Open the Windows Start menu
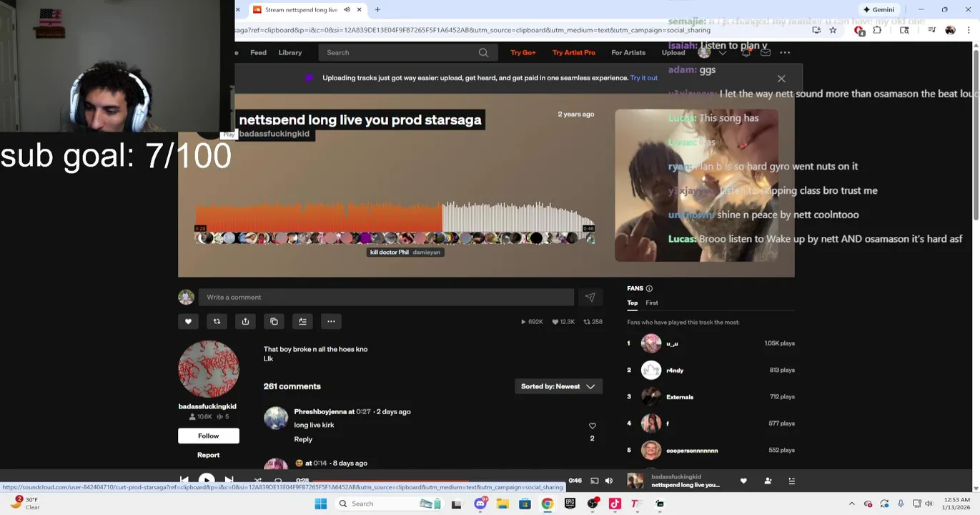 point(321,504)
